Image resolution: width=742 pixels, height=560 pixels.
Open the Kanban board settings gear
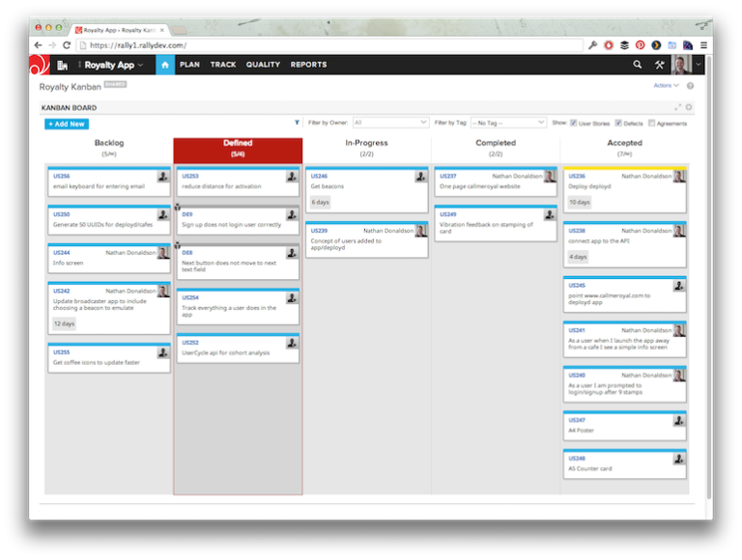pos(689,108)
